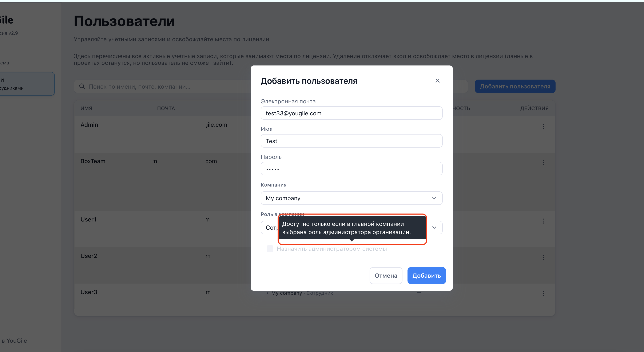Open actions menu for User1 row
644x352 pixels.
tap(544, 221)
